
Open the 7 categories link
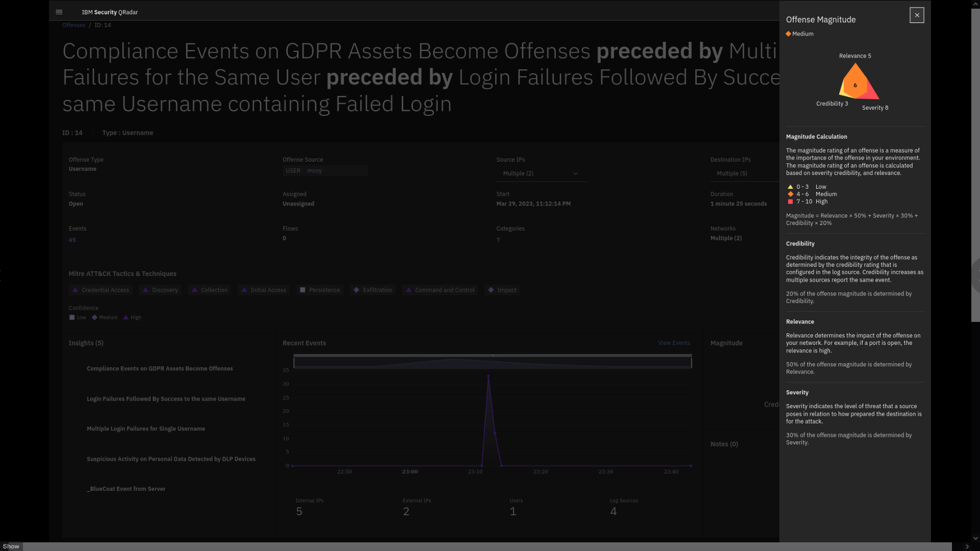[x=498, y=240]
